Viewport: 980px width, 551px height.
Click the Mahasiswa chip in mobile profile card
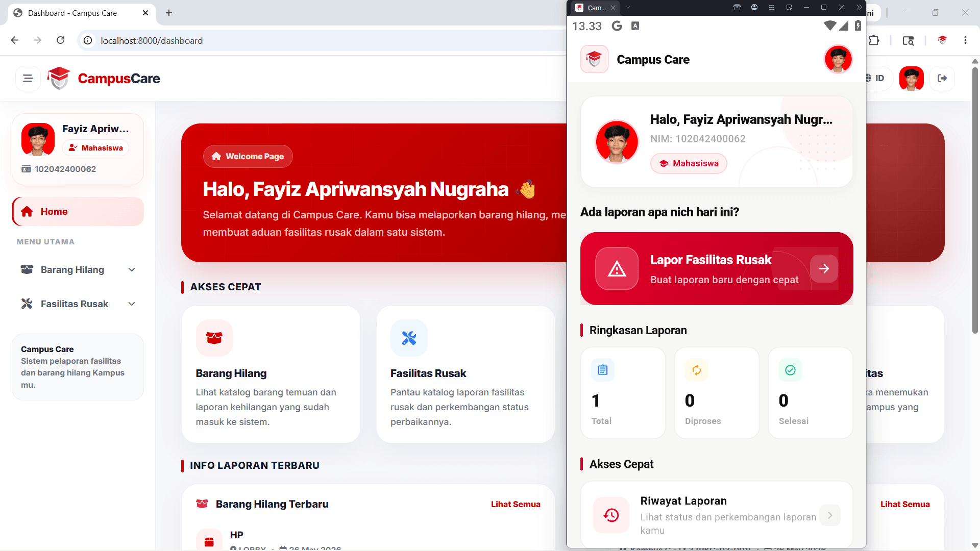tap(689, 163)
